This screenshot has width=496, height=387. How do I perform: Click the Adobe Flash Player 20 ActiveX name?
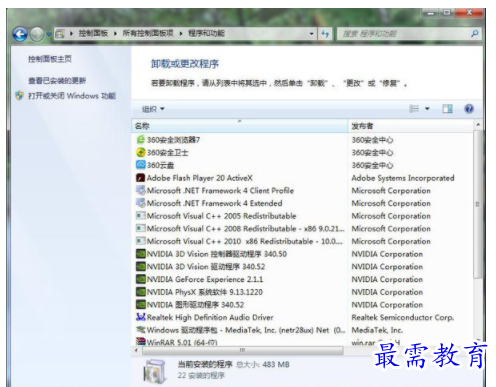pyautogui.click(x=200, y=178)
